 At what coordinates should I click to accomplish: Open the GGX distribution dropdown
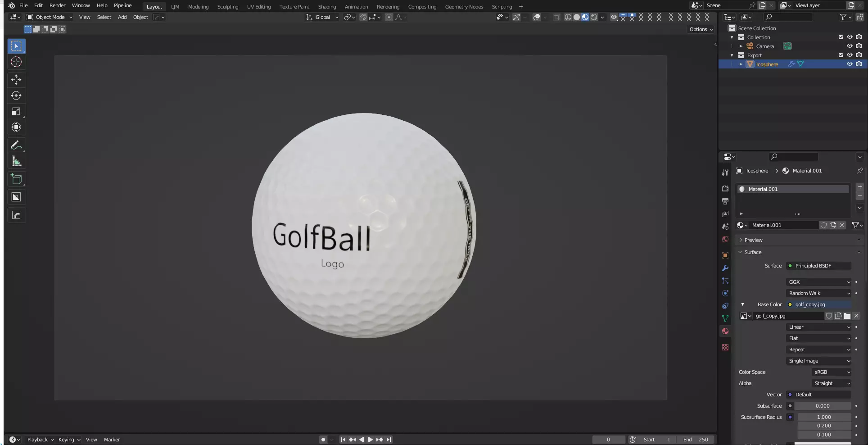[x=819, y=282]
